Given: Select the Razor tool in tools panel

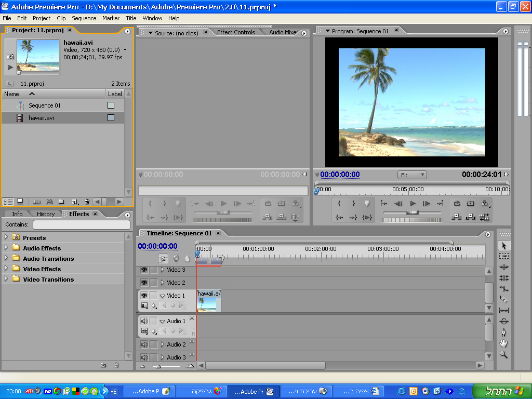Looking at the screenshot, I should click(x=503, y=299).
